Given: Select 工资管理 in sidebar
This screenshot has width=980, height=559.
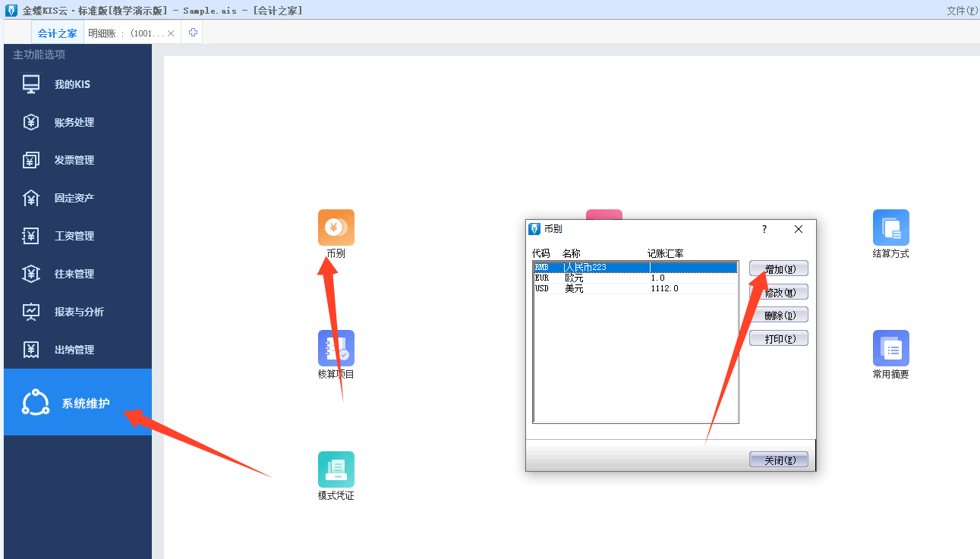Looking at the screenshot, I should [77, 236].
